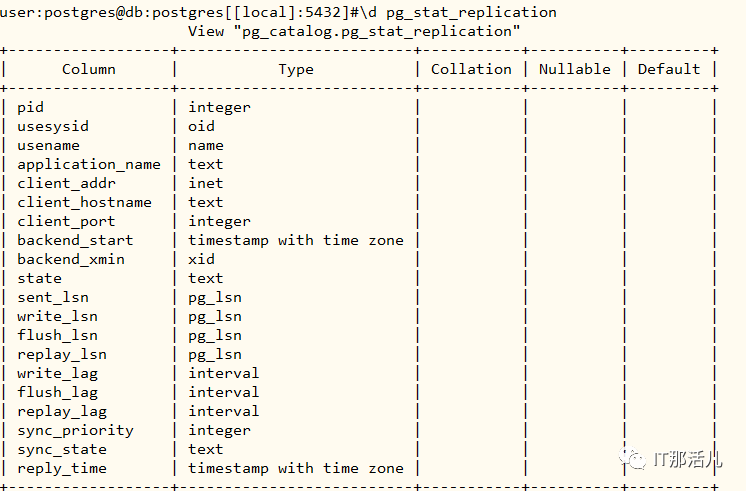This screenshot has height=491, width=746.
Task: Click the WeChat watermark logo icon
Action: point(633,459)
